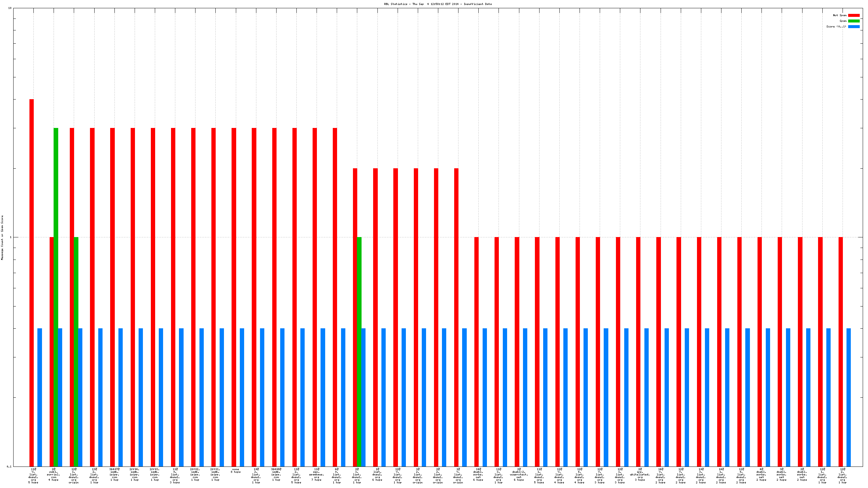Screen dimensions: 868x488
Task: Click the green Spam legend swatch
Action: tap(853, 21)
